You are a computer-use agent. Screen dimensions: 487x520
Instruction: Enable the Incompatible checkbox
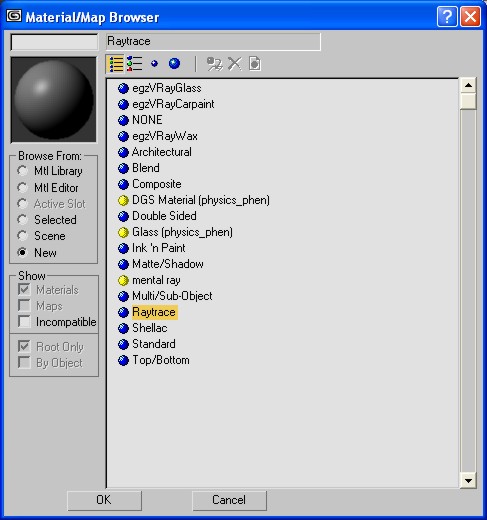[x=24, y=322]
